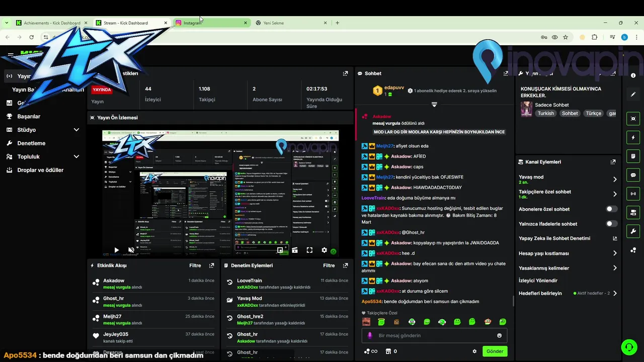
Task: Open the channel points shop icon showing 0
Action: point(391,351)
